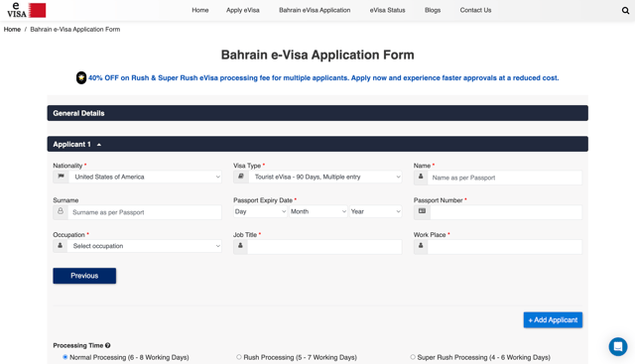
Task: Click the person icon beside Name field
Action: pyautogui.click(x=421, y=178)
